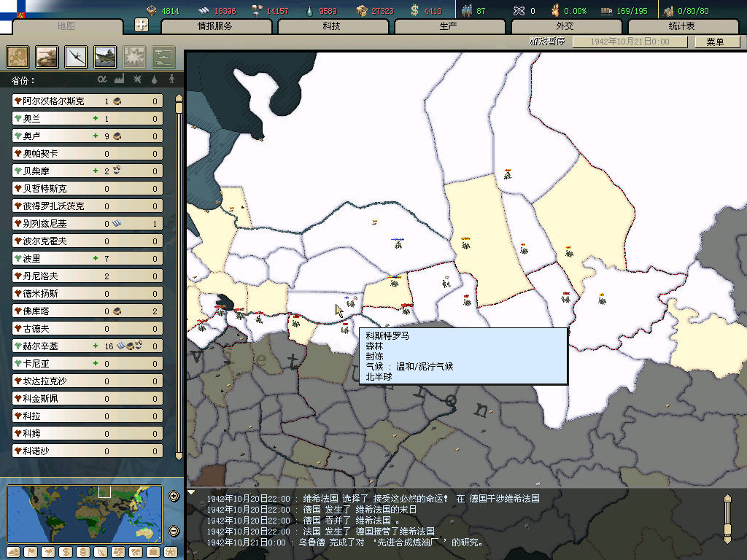
Task: Click the dissent flame icon showing 0.00%
Action: click(555, 10)
